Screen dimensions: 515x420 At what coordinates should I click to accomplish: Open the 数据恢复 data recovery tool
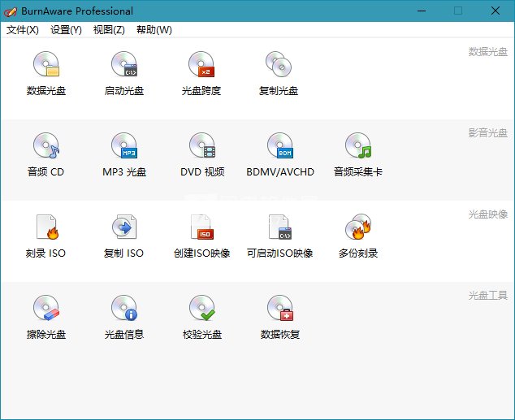point(280,317)
